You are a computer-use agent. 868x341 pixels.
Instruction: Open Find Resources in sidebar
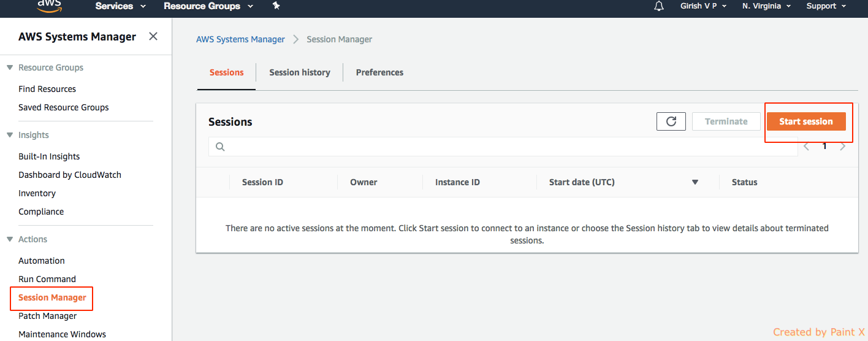pyautogui.click(x=47, y=89)
